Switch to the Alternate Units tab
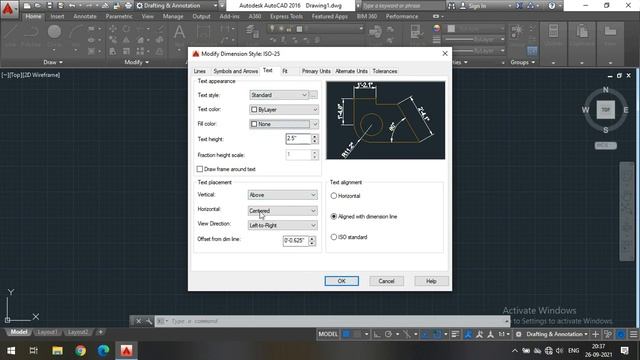The height and width of the screenshot is (360, 640). [x=351, y=71]
